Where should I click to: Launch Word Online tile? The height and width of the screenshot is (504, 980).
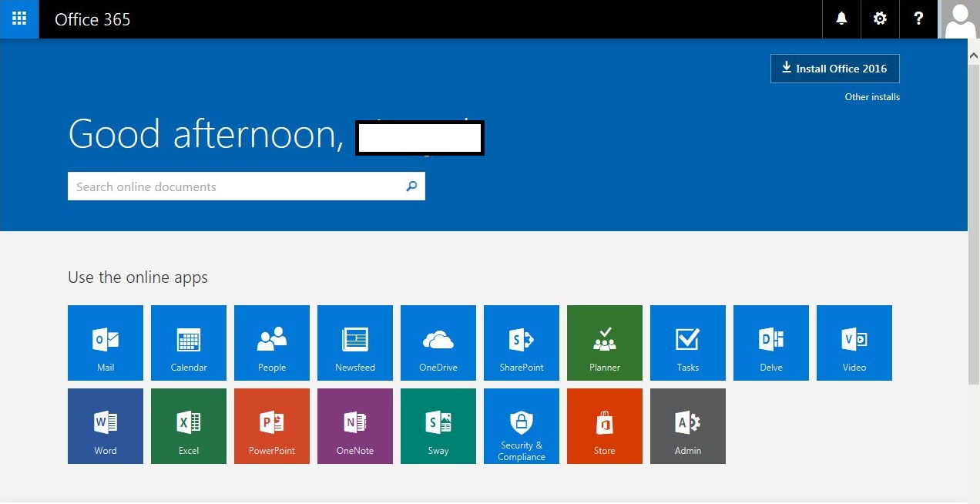tap(106, 426)
